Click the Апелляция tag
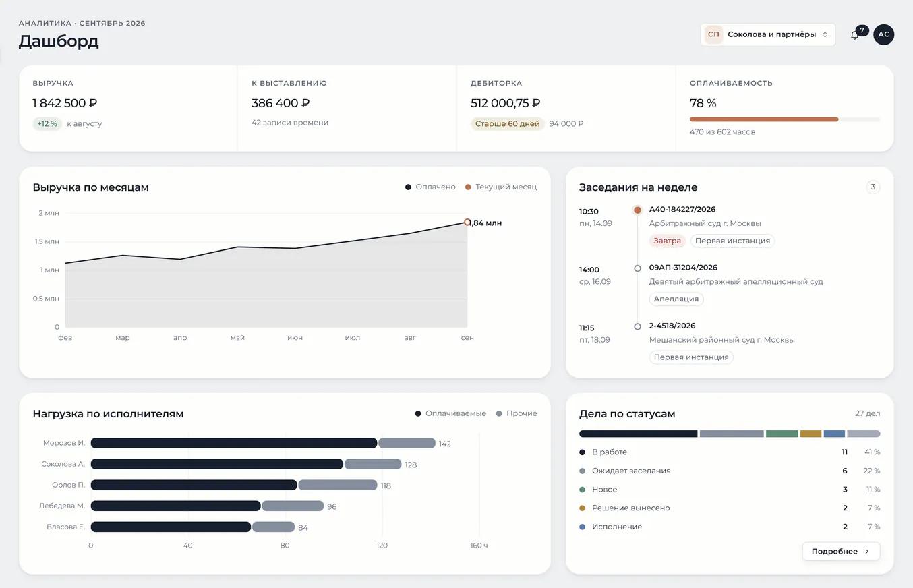Viewport: 913px width, 588px height. [x=676, y=299]
